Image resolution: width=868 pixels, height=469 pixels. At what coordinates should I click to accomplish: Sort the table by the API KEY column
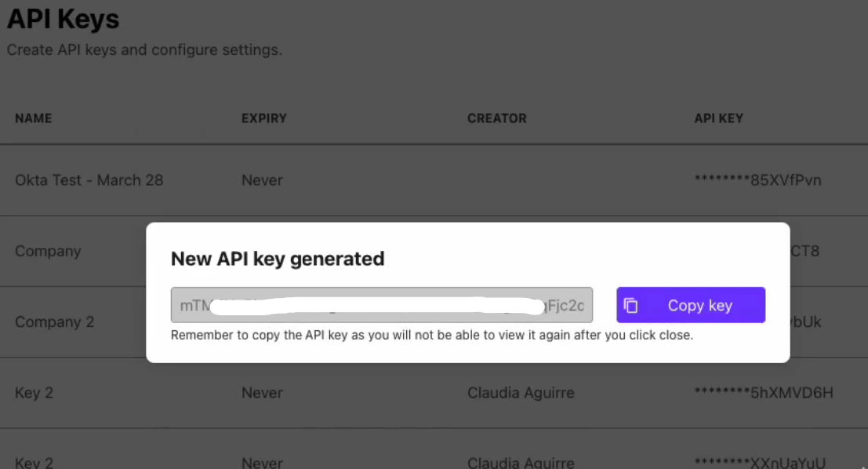718,118
